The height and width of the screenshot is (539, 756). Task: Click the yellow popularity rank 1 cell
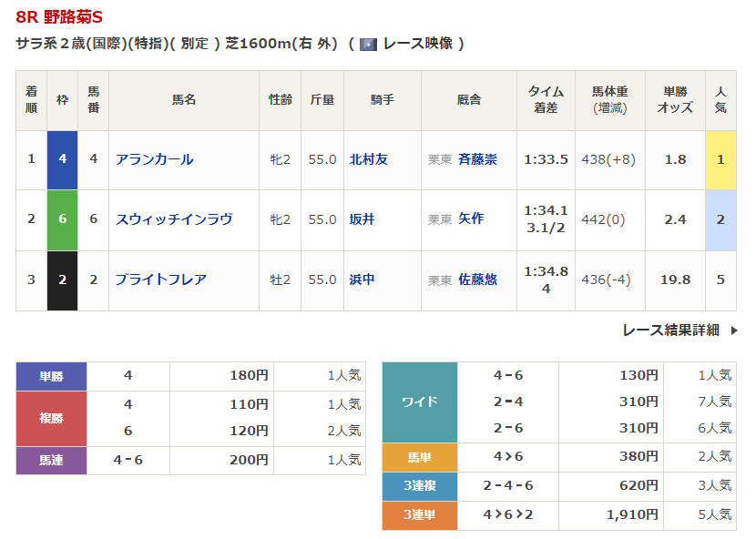tap(720, 159)
